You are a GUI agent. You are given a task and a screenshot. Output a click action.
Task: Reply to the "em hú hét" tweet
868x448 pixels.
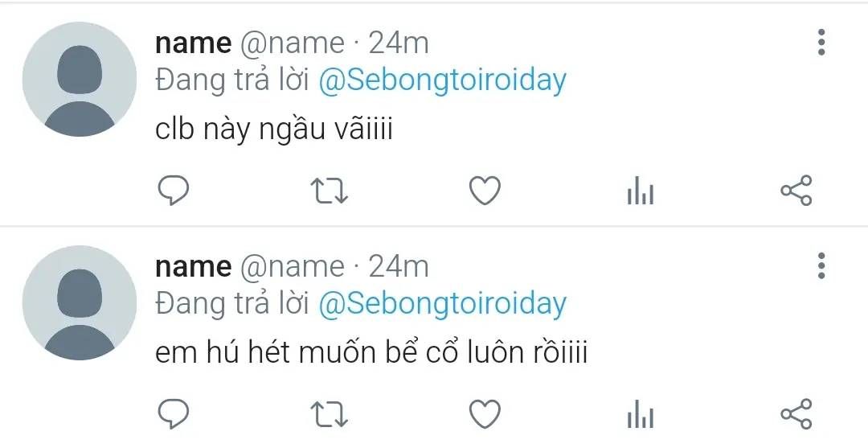click(173, 413)
